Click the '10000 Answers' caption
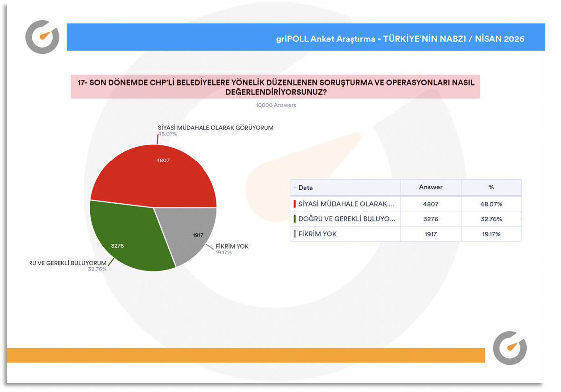The image size is (561, 392). pyautogui.click(x=276, y=105)
